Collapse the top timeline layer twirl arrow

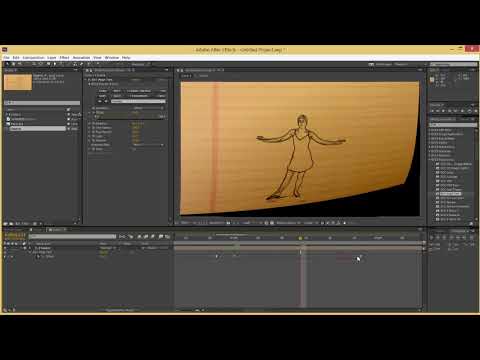click(x=30, y=248)
